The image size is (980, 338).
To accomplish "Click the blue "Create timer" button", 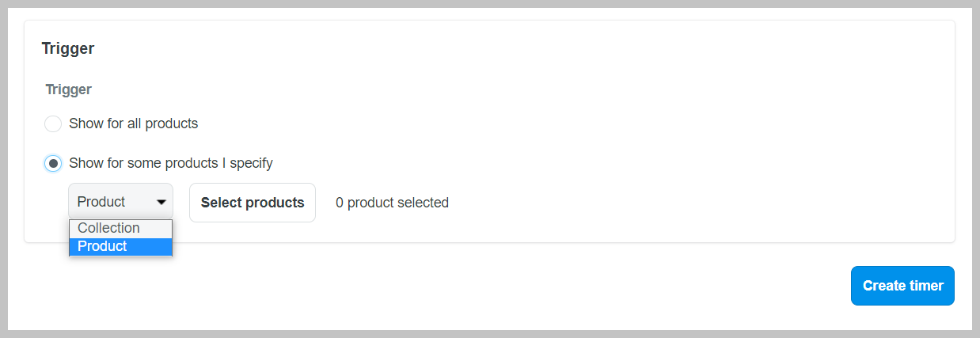I will (902, 286).
